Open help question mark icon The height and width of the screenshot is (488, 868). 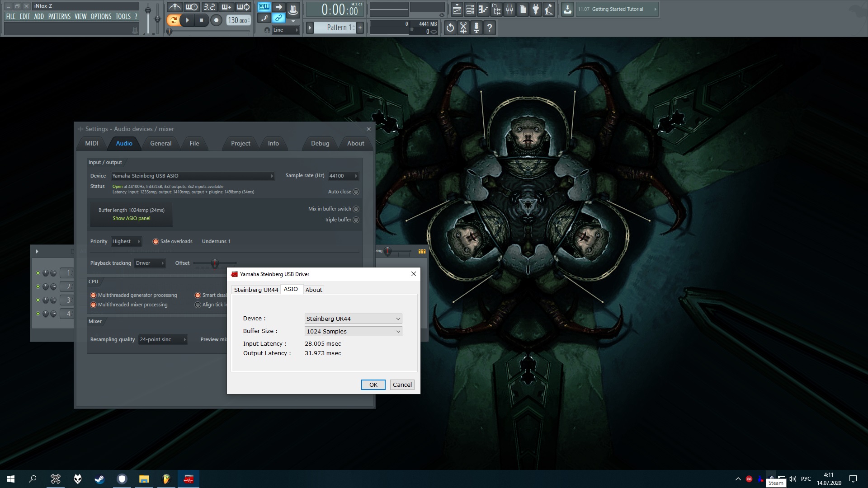tap(490, 28)
